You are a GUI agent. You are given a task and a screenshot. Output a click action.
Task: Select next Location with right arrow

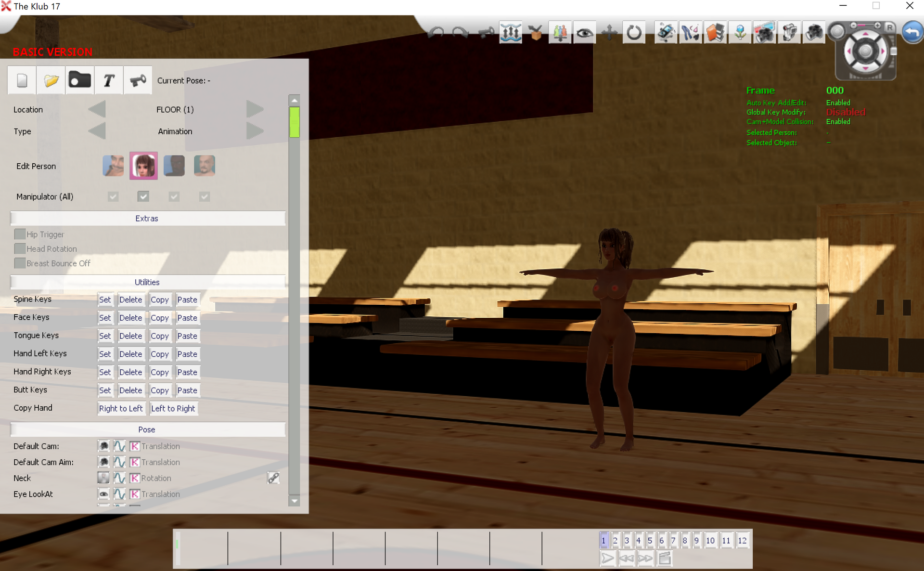255,109
